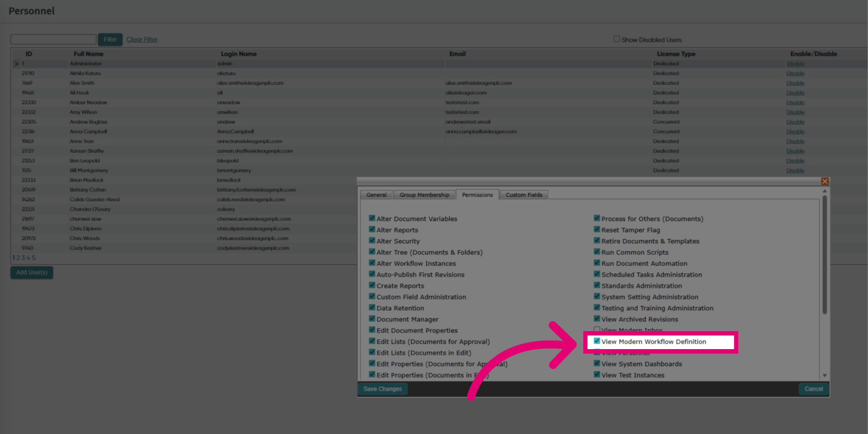The image size is (868, 434).
Task: Toggle Scheduled Tasks Administration checkbox
Action: point(597,274)
